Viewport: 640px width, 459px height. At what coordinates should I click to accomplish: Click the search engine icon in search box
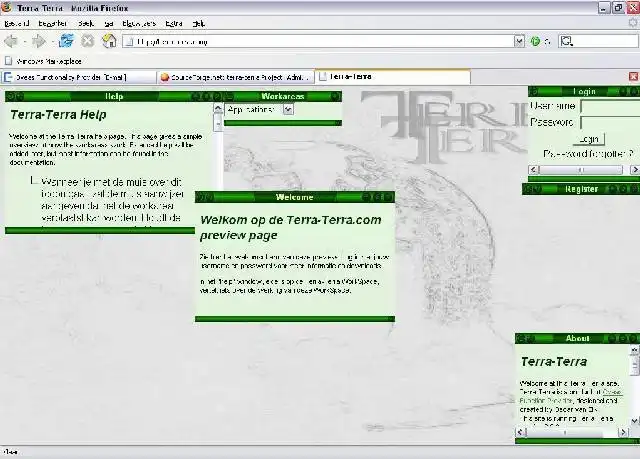click(567, 41)
